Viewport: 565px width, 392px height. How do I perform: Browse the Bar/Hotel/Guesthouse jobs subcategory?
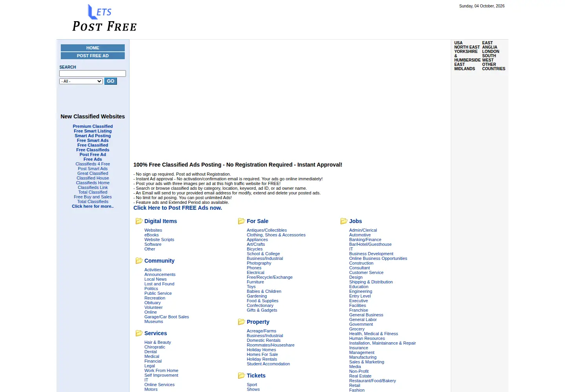coord(370,244)
